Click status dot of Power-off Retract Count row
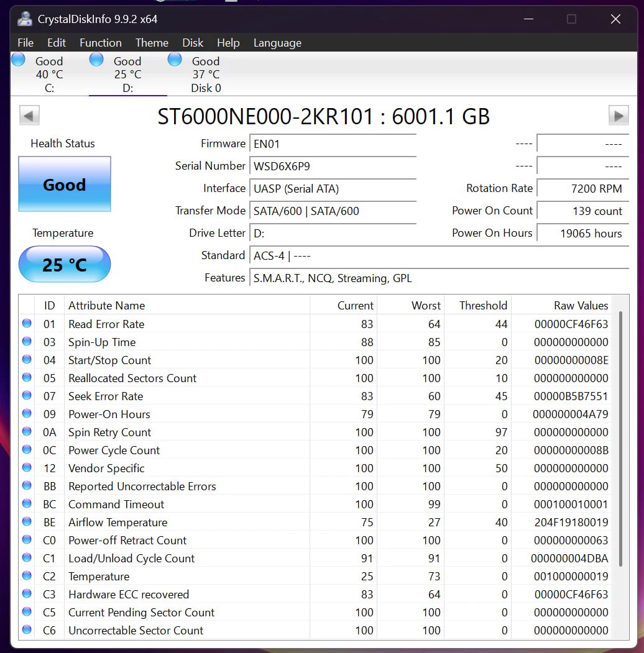Screen dimensions: 644x653 click(27, 539)
